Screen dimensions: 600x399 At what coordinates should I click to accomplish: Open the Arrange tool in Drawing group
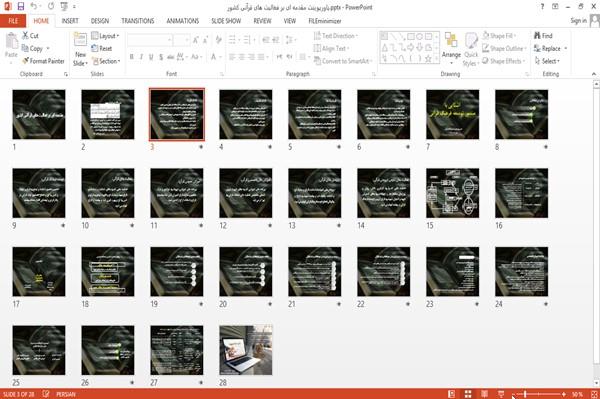point(451,48)
